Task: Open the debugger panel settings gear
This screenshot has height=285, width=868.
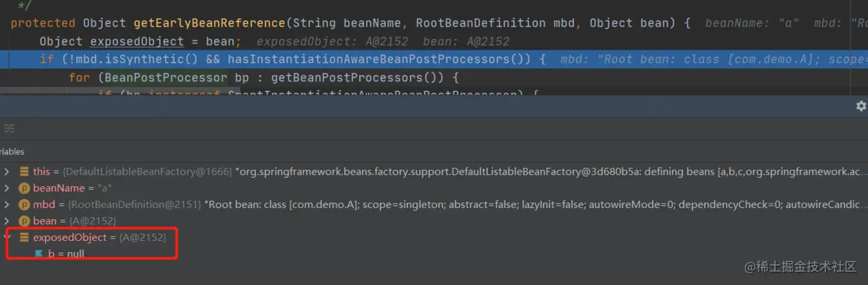Action: pos(861,106)
